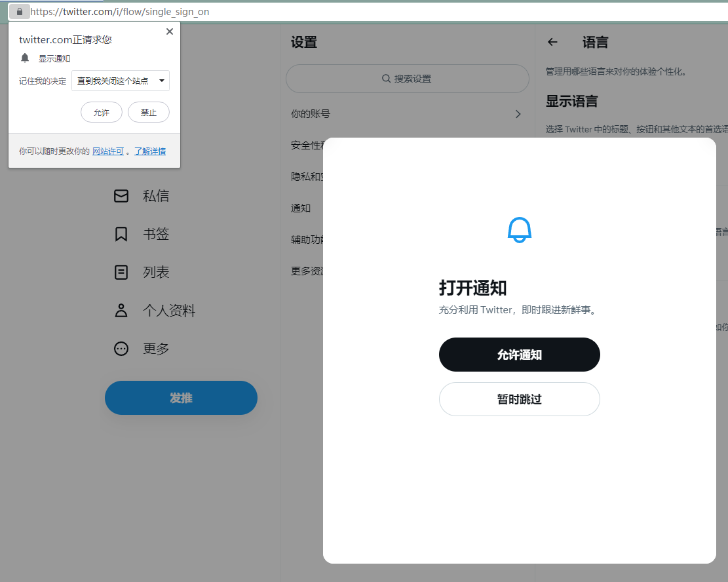The width and height of the screenshot is (728, 582).
Task: Click the 禁止 button in permission popup
Action: click(x=149, y=113)
